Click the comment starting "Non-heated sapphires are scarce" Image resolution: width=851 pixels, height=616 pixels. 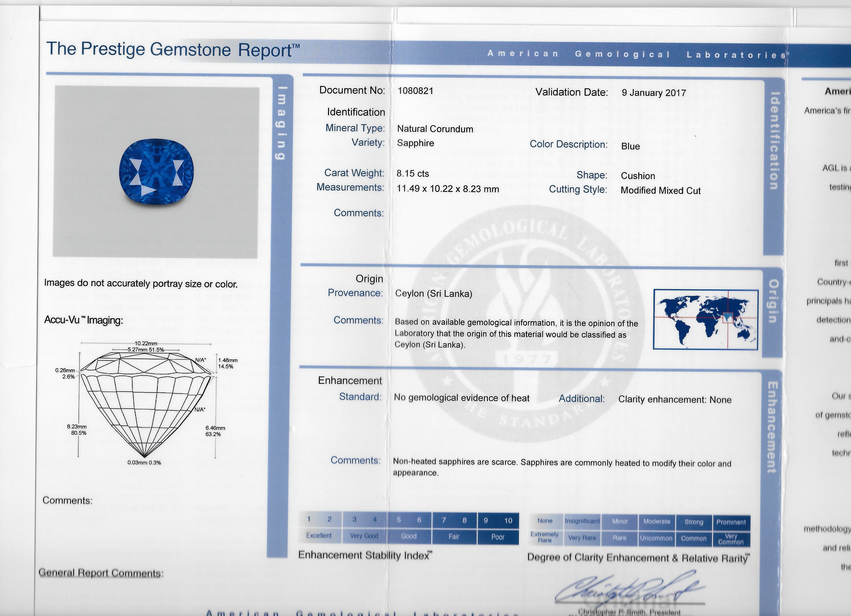click(562, 467)
